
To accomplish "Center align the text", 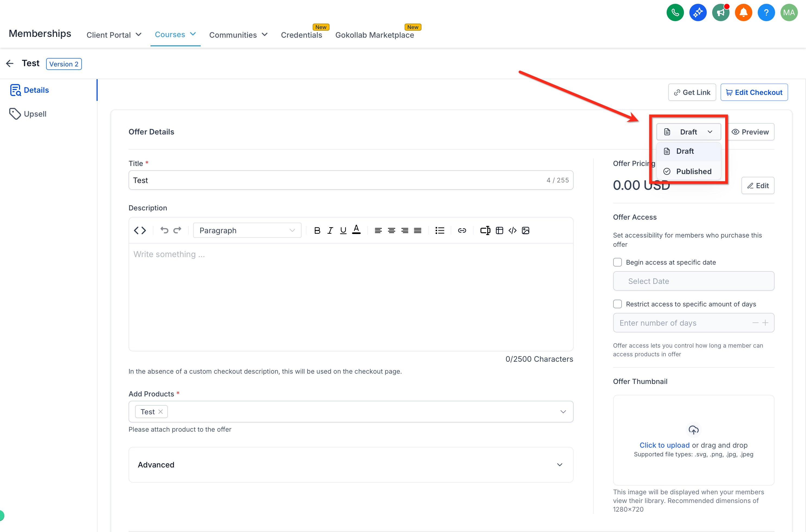I will [x=391, y=230].
